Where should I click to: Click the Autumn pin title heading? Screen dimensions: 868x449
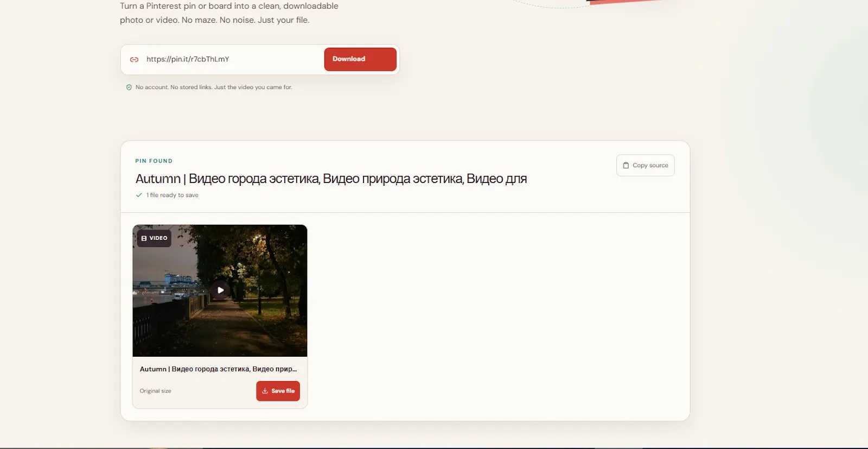pyautogui.click(x=331, y=179)
